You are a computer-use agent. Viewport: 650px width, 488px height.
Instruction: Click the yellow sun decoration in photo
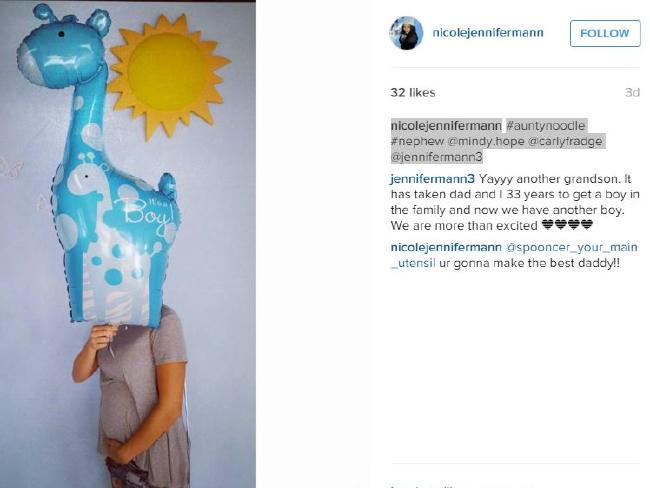point(168,76)
